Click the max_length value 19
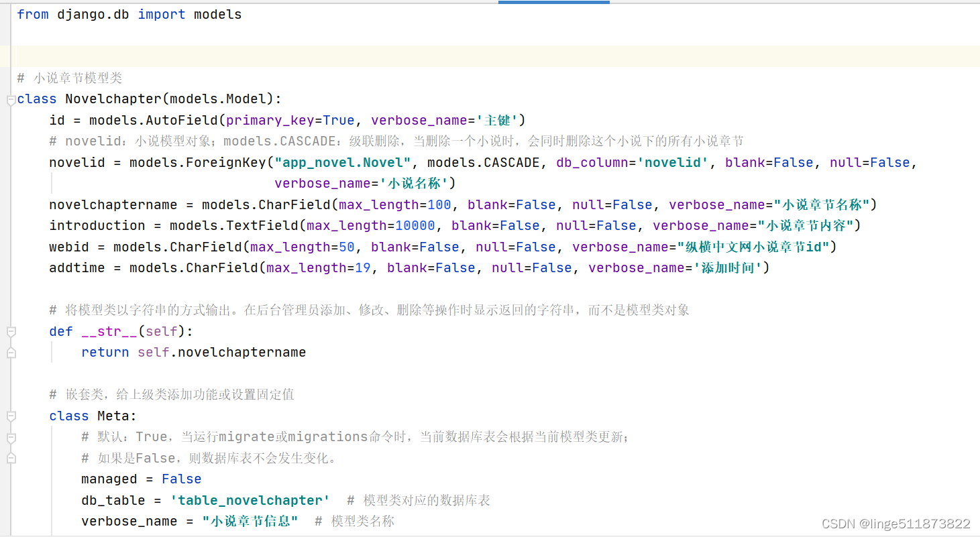Screen dimensions: 980x537 click(x=363, y=267)
